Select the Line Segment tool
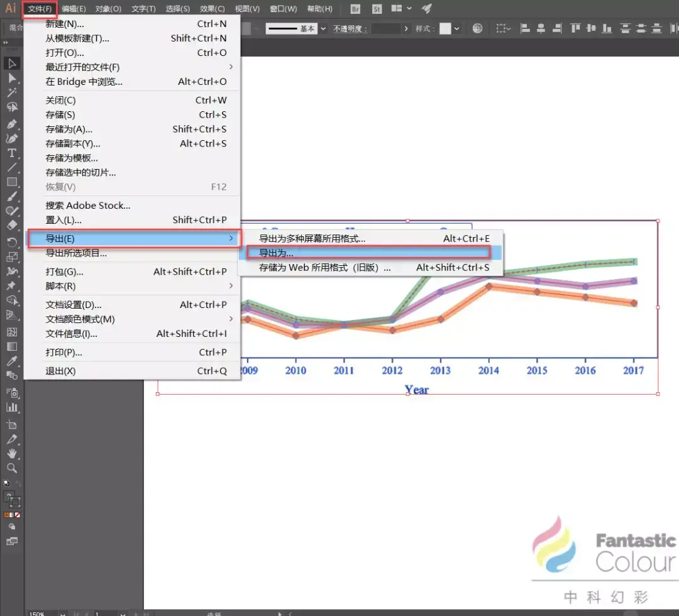 pyautogui.click(x=12, y=168)
